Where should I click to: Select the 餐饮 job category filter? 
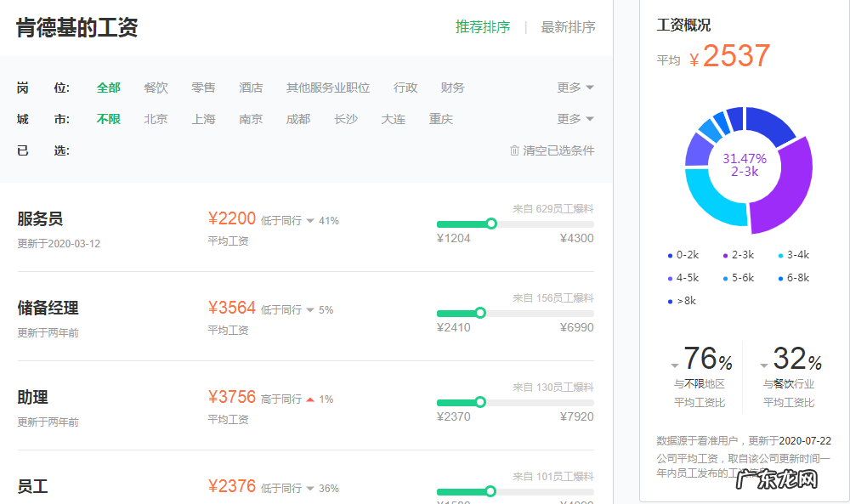155,87
